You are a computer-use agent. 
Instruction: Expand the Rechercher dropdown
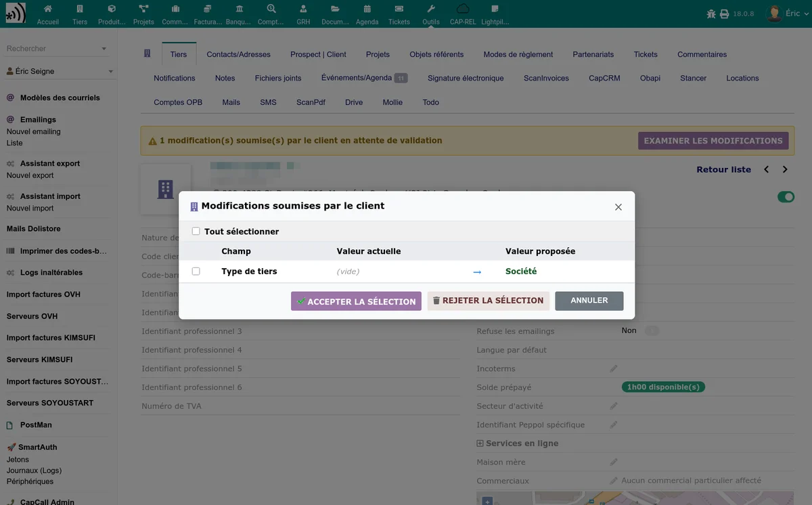104,49
